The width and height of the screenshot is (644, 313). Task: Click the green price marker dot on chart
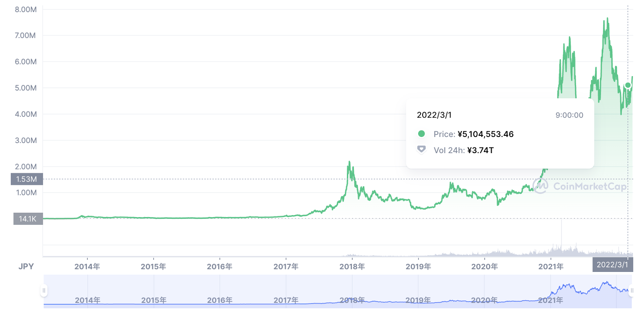627,85
